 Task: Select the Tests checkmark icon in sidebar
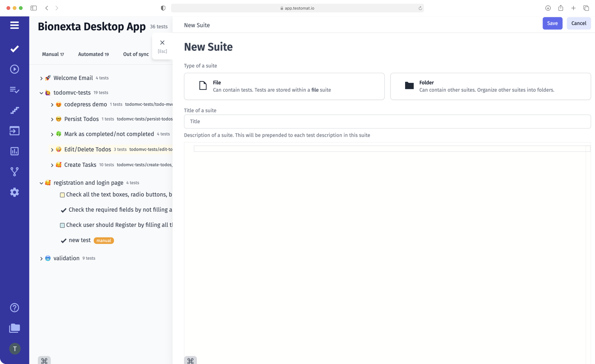coord(14,49)
